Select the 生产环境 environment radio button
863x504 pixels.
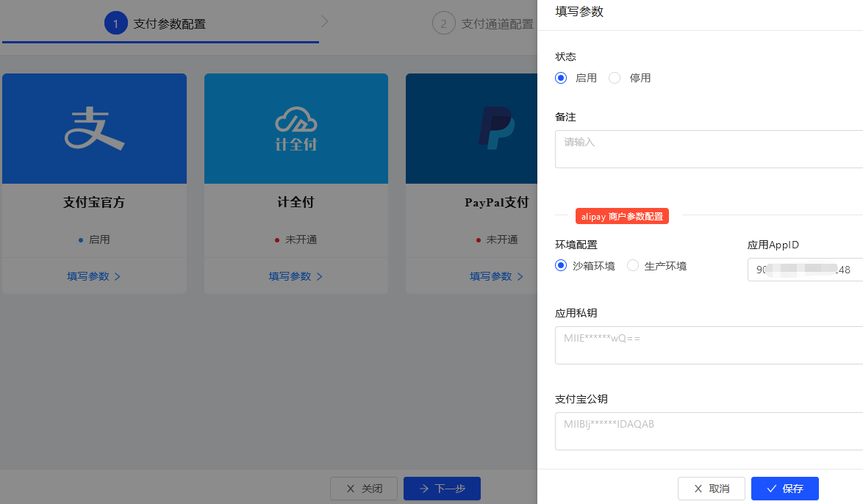click(x=632, y=265)
